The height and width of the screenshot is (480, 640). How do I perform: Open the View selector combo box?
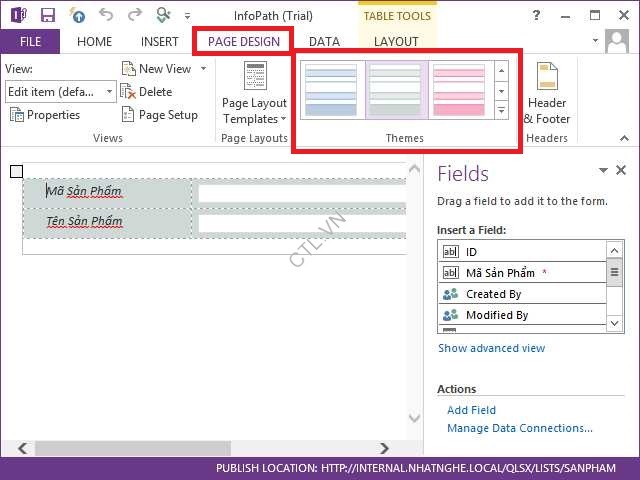[61, 91]
